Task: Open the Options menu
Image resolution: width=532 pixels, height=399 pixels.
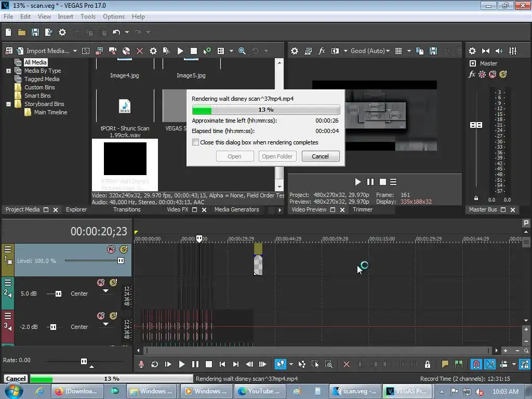Action: pos(114,17)
